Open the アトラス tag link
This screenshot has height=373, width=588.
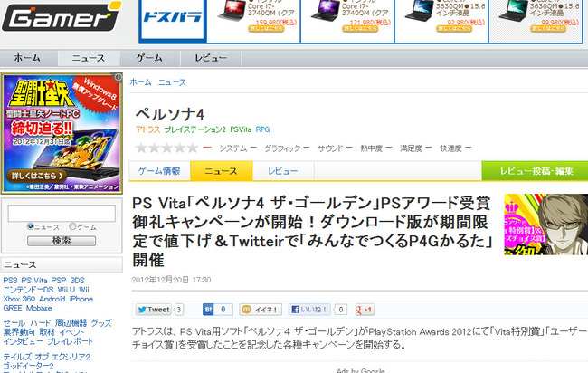[147, 129]
